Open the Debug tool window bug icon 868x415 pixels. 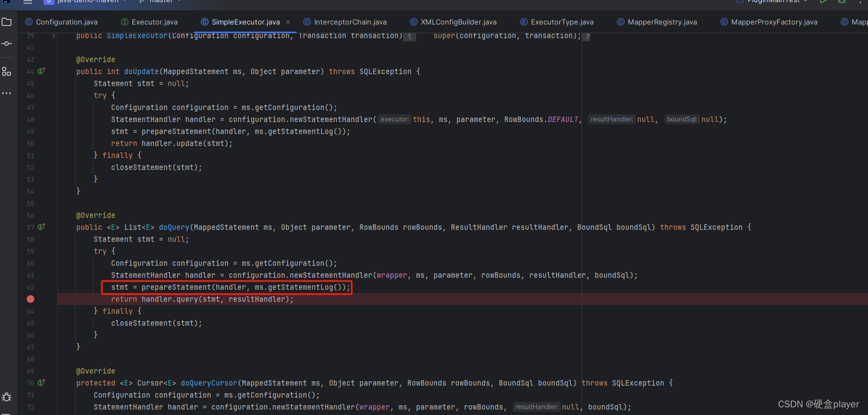7,397
